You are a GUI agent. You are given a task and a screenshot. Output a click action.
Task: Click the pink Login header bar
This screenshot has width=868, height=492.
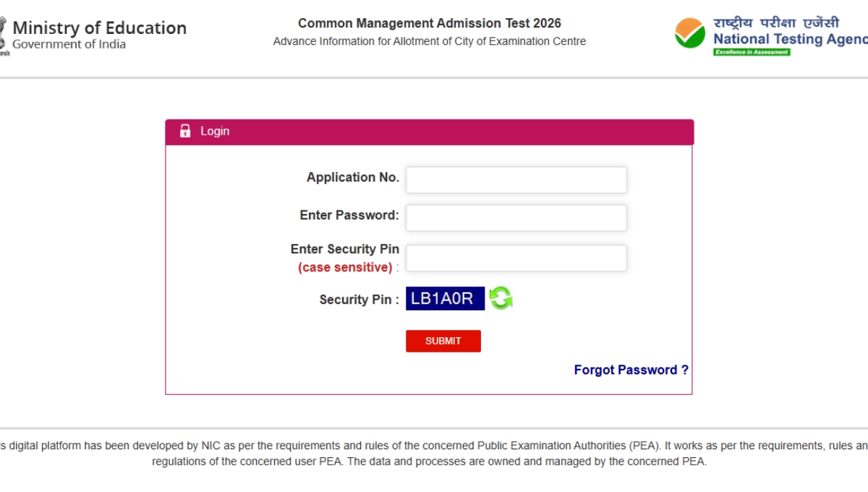[429, 131]
